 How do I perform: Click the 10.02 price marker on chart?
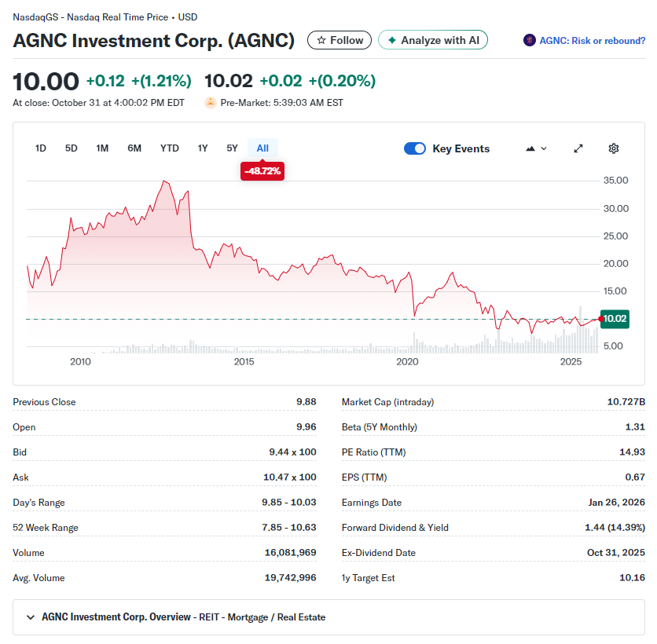(x=615, y=319)
